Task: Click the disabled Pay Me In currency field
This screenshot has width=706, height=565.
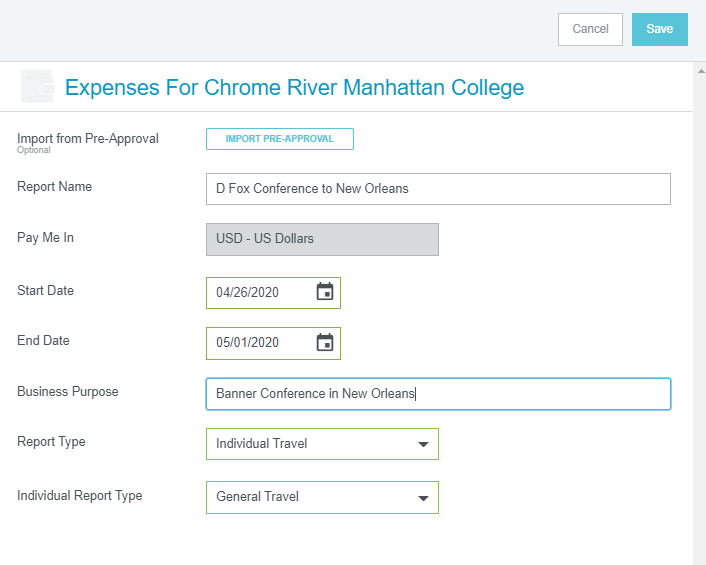Action: pyautogui.click(x=322, y=239)
